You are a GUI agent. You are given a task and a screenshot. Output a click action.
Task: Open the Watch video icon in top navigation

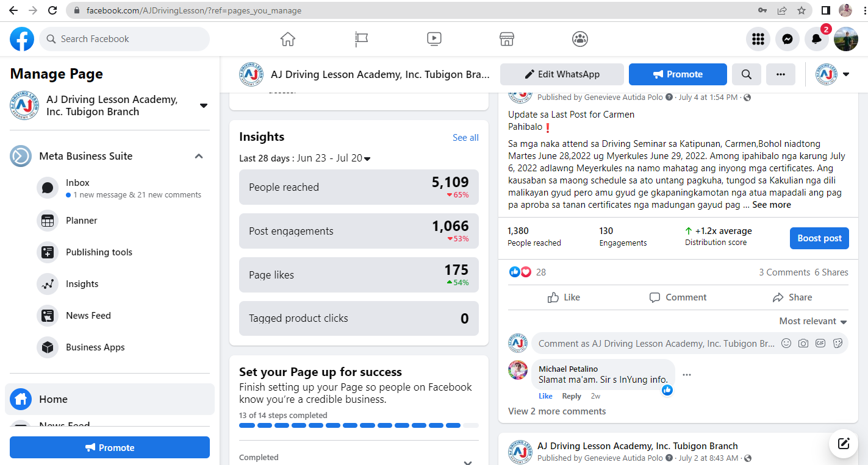(x=434, y=39)
